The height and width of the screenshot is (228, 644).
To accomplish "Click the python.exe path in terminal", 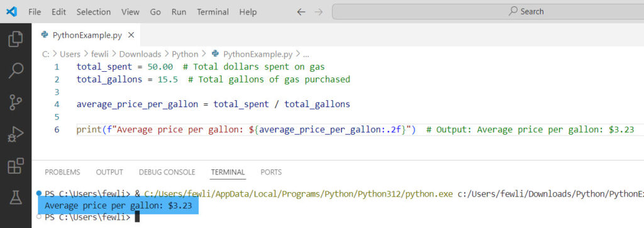I will 299,193.
